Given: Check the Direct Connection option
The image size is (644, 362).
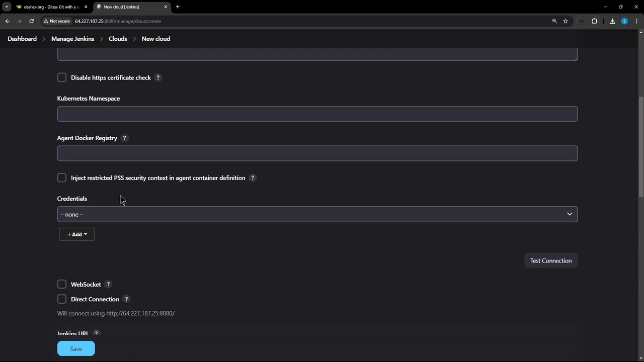Looking at the screenshot, I should [62, 299].
